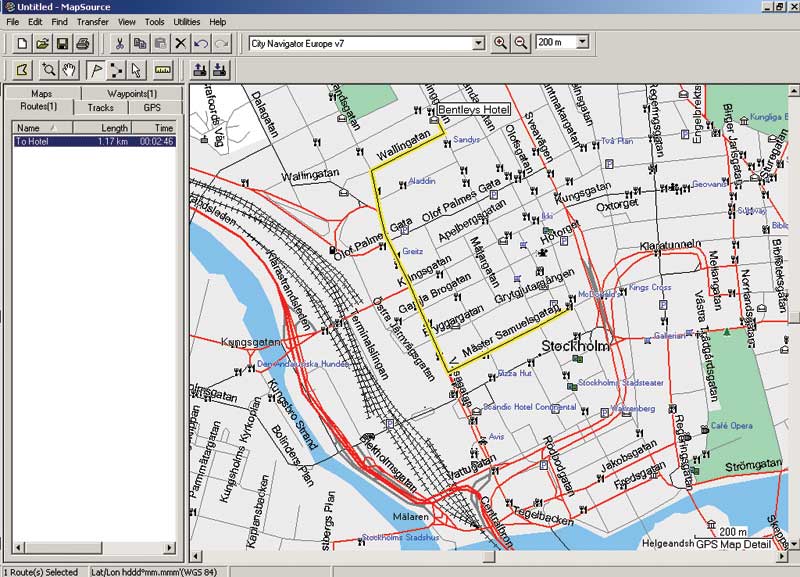
Task: Select the Route tool
Action: click(116, 70)
